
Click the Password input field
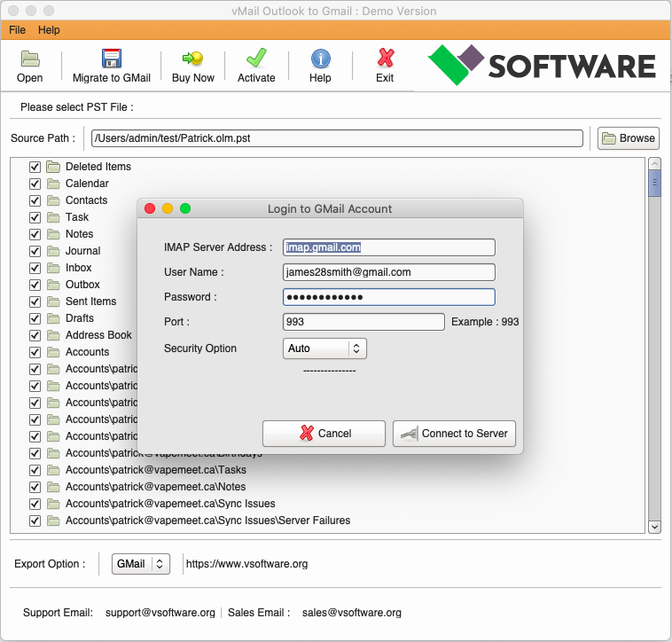click(x=389, y=297)
